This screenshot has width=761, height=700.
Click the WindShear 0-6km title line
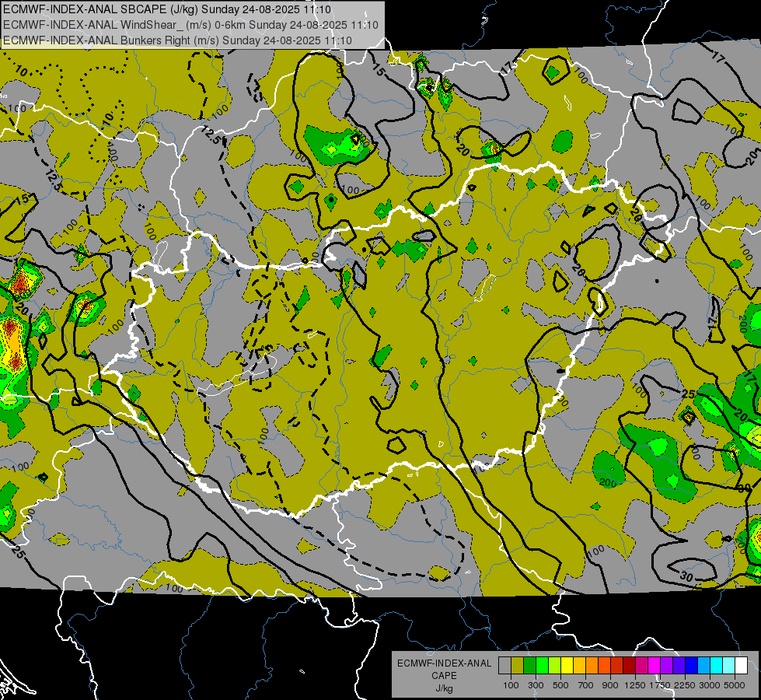pyautogui.click(x=190, y=25)
